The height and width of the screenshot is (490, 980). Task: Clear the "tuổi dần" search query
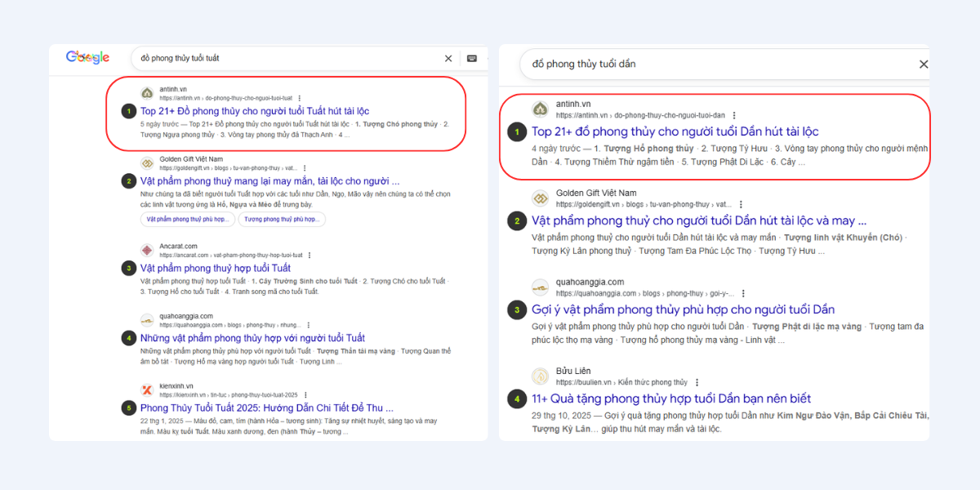coord(924,65)
